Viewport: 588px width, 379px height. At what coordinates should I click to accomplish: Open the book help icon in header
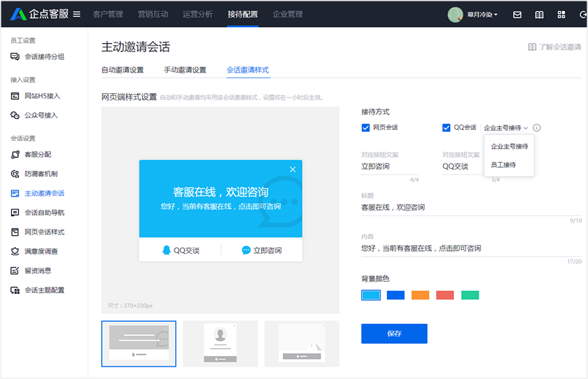[540, 15]
